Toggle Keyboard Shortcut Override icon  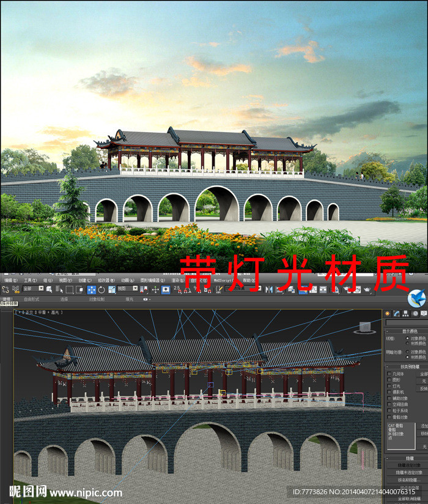166,289
